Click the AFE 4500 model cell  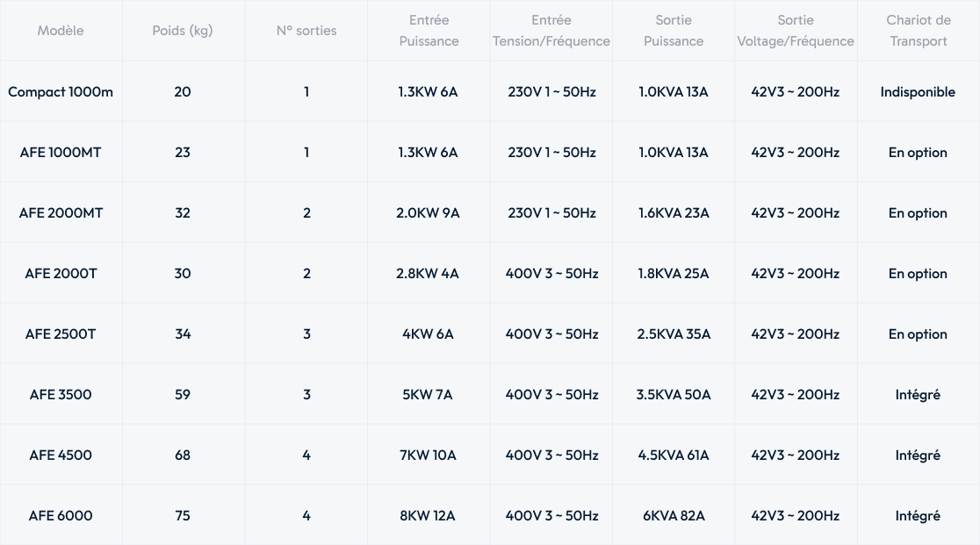(61, 455)
